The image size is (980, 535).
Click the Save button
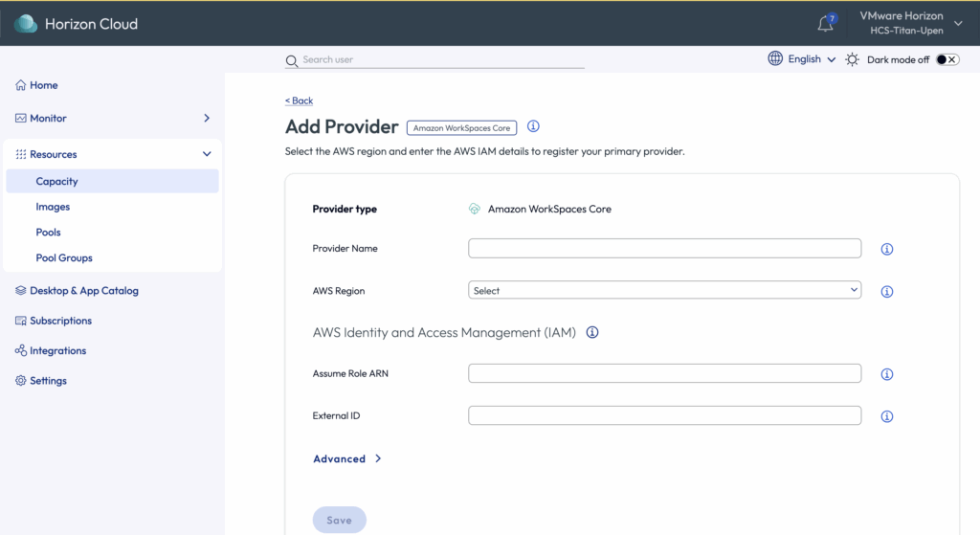[339, 520]
